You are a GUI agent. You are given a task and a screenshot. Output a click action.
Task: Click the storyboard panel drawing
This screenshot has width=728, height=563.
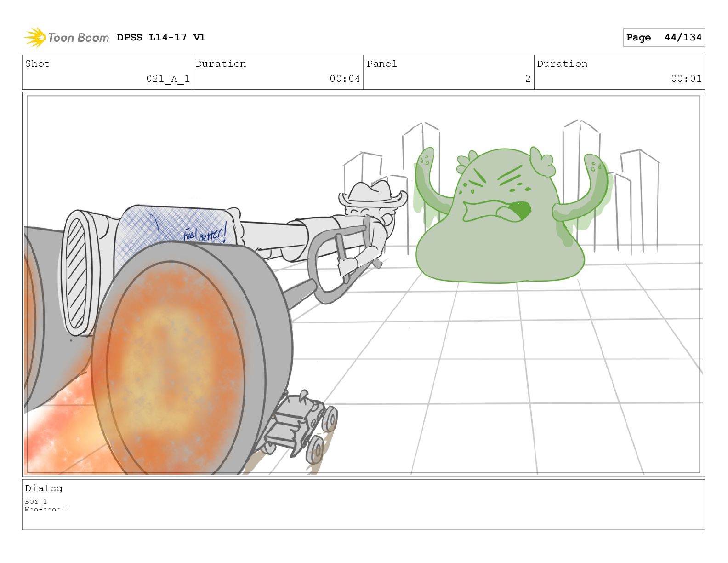click(x=363, y=284)
